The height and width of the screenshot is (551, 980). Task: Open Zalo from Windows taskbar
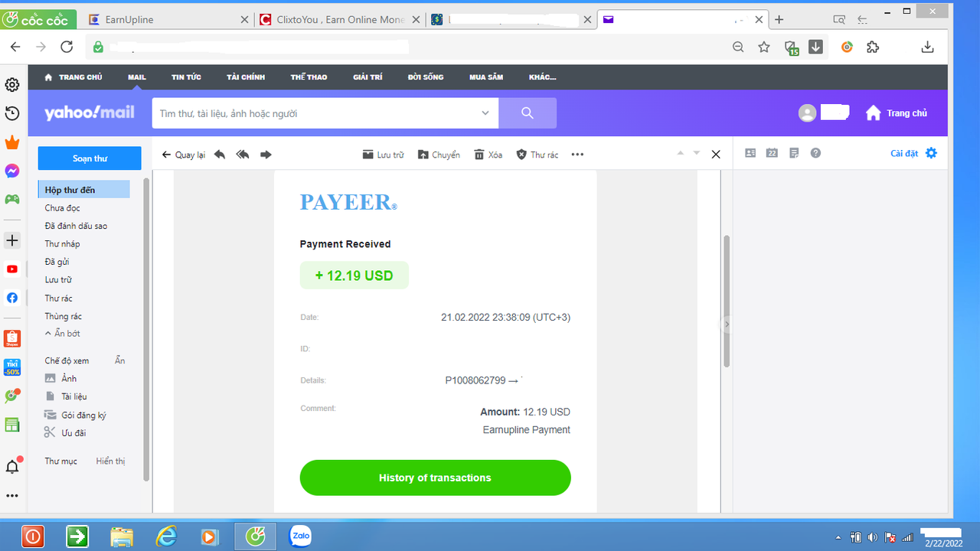point(300,536)
